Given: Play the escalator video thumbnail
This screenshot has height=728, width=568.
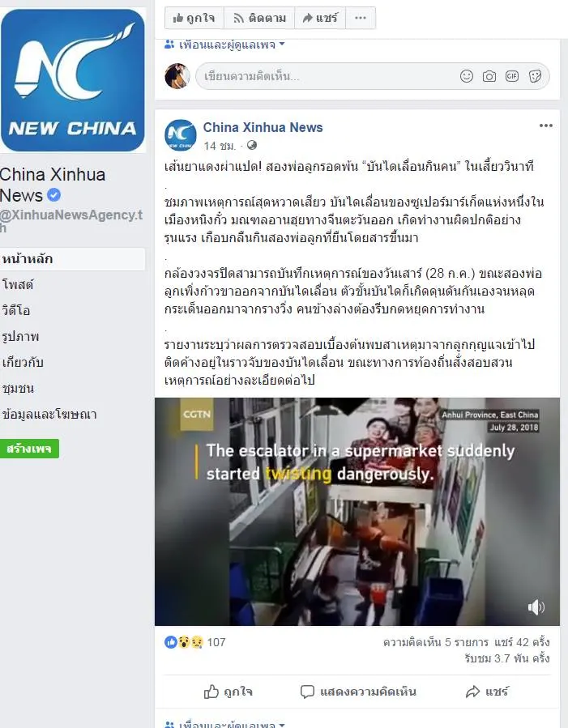Looking at the screenshot, I should point(357,512).
